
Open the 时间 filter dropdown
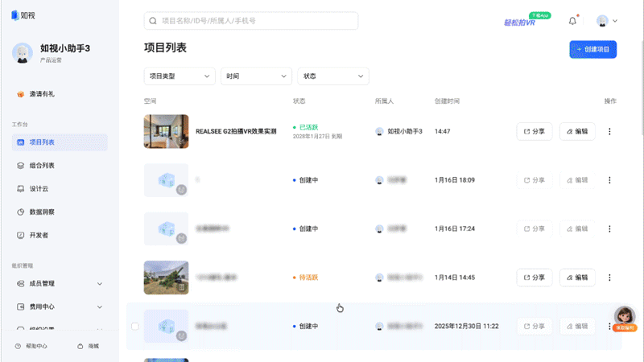coord(256,76)
